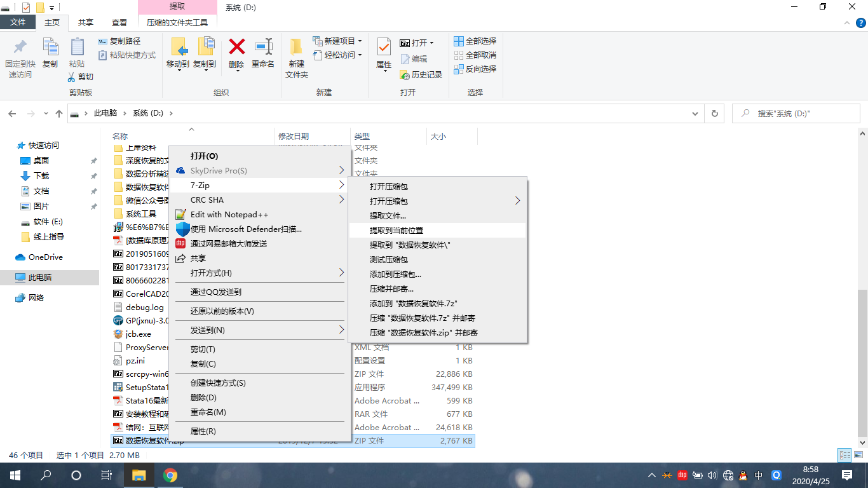Click the 复制 (Copy) icon in the ribbon
868x488 pixels.
click(50, 56)
